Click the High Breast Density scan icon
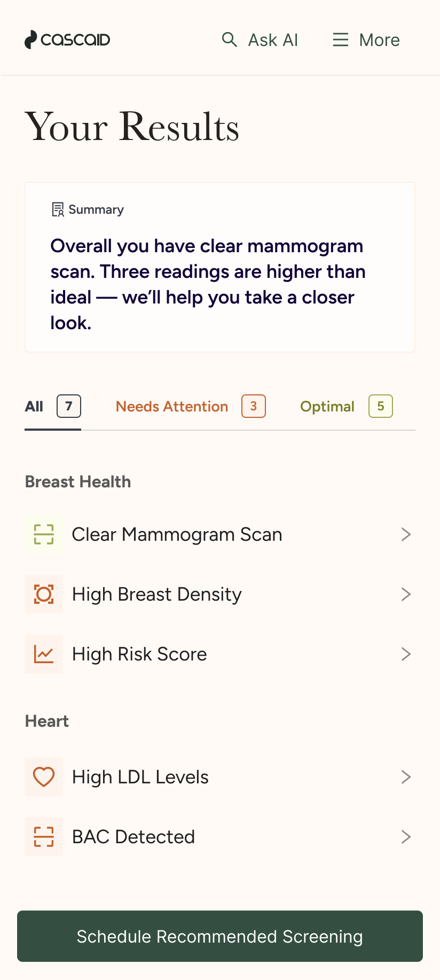The height and width of the screenshot is (980, 440). [x=44, y=594]
